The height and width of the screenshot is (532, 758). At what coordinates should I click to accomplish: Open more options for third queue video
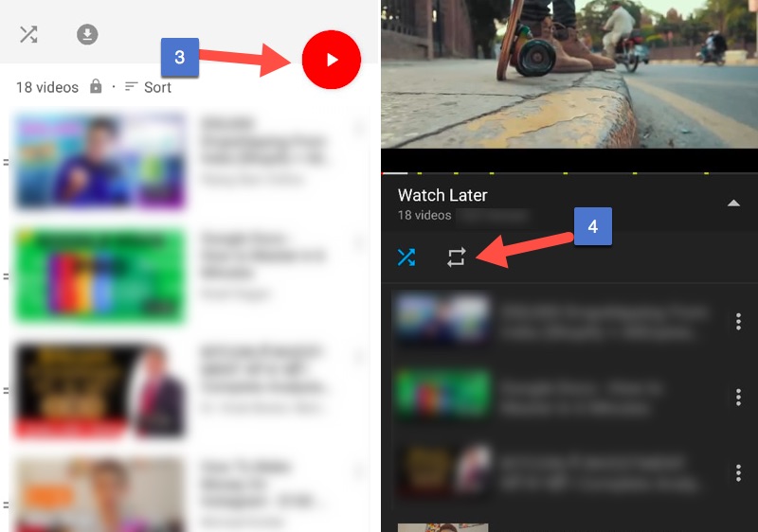pos(738,472)
